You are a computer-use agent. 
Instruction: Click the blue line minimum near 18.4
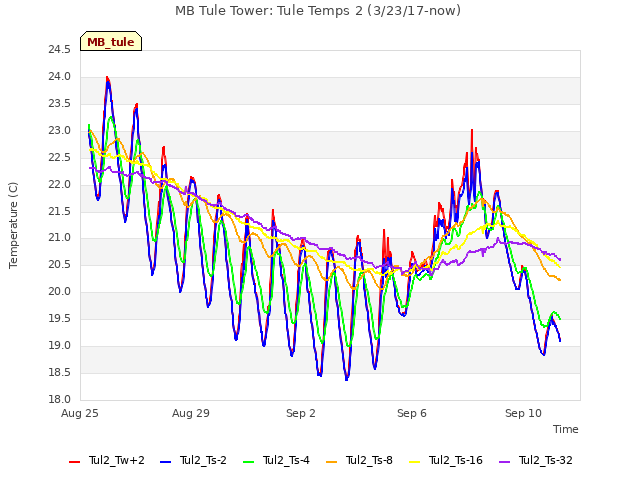[347, 379]
